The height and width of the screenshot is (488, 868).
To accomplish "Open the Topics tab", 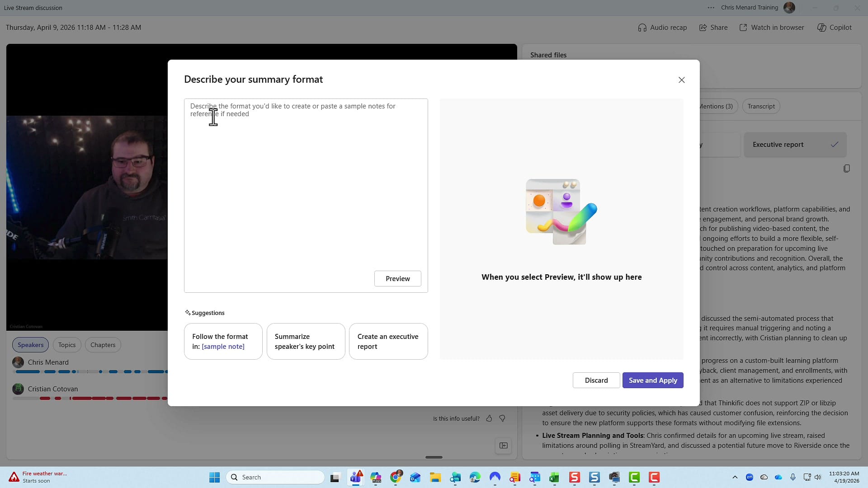I will coord(66,345).
